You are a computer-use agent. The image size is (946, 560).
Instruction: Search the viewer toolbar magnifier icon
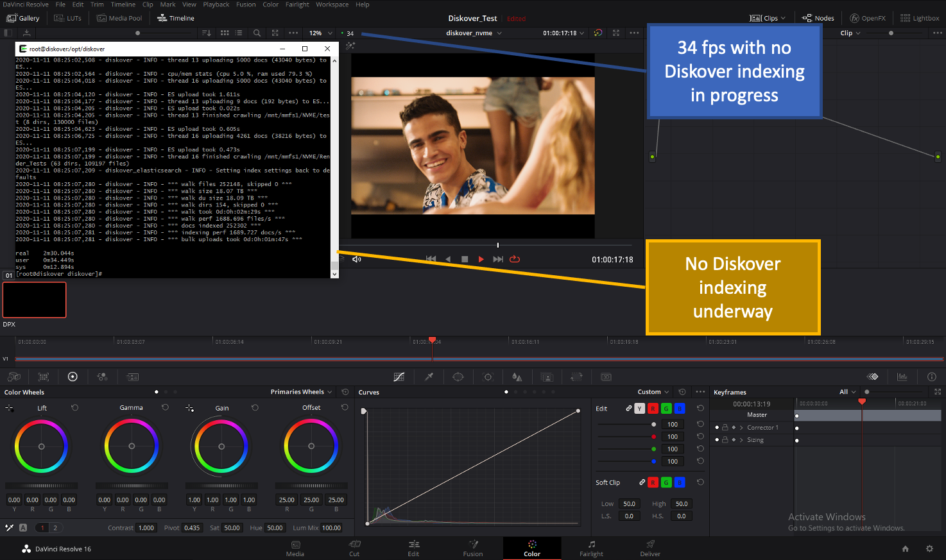pos(257,33)
